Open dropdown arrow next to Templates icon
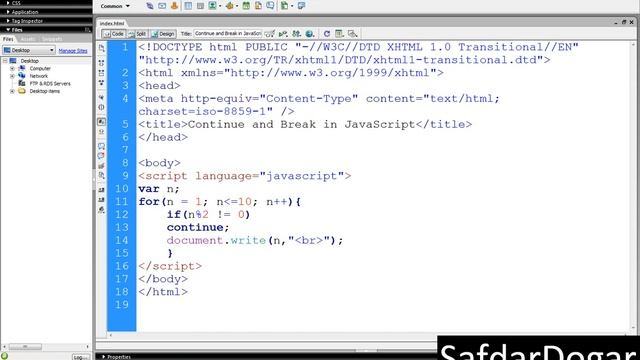640x360 pixels. (292, 6)
